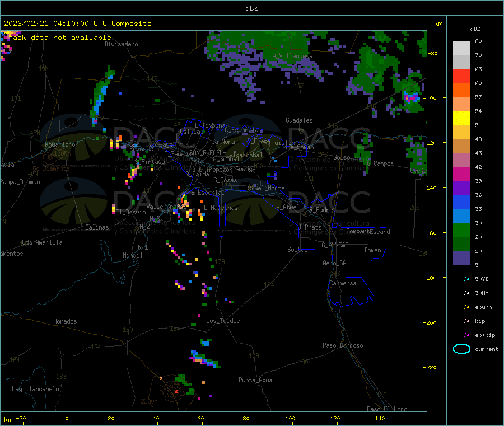Click the 'S_Pintada' map label
The image size is (504, 426).
[x=150, y=162]
